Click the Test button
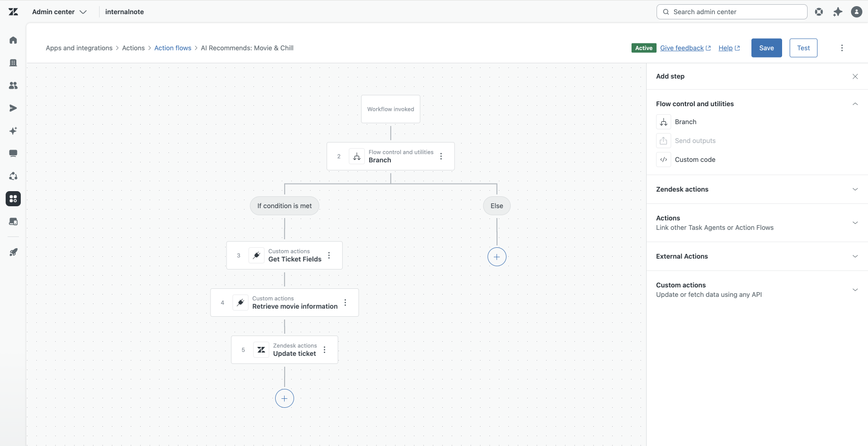 coord(803,48)
